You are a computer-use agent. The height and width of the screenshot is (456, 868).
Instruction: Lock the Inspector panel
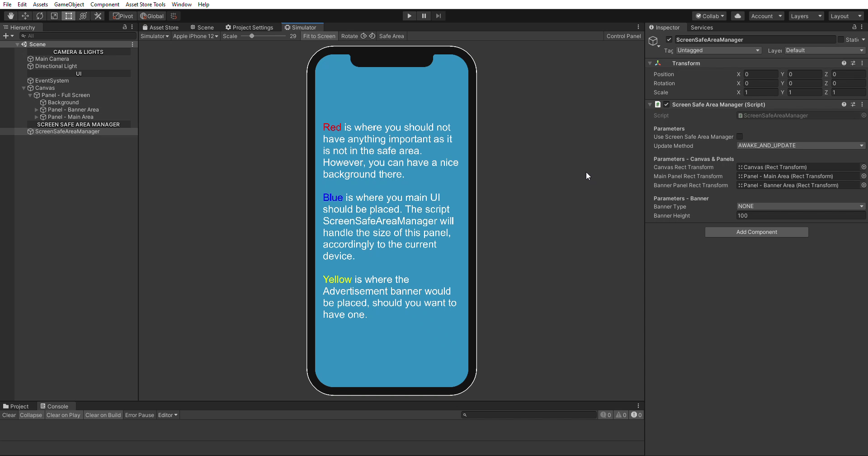[x=854, y=27]
